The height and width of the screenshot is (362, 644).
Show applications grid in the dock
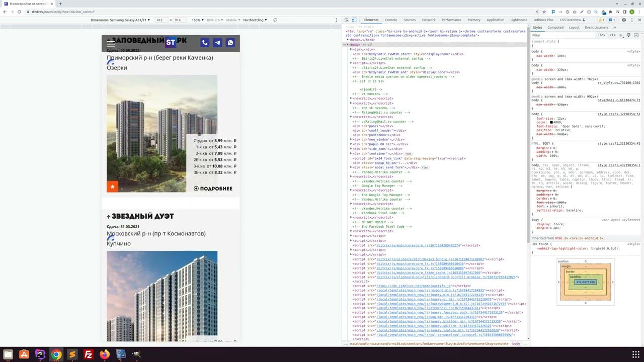coord(635,354)
